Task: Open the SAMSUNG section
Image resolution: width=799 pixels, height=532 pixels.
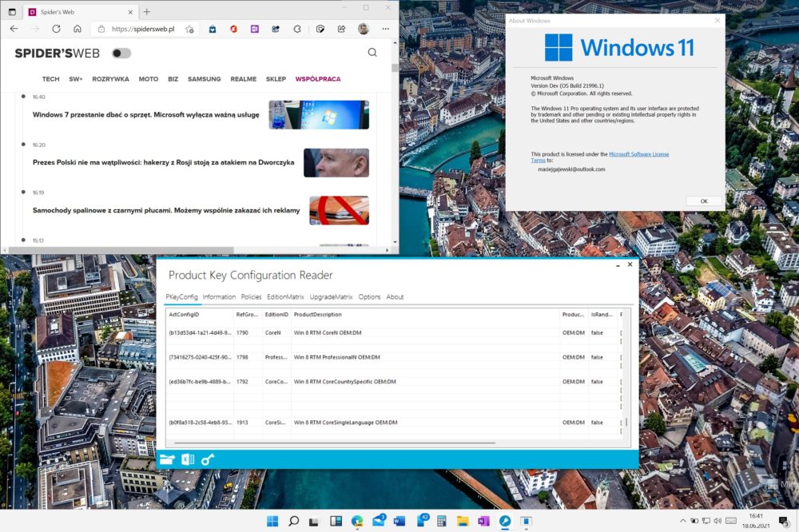Action: coord(205,79)
